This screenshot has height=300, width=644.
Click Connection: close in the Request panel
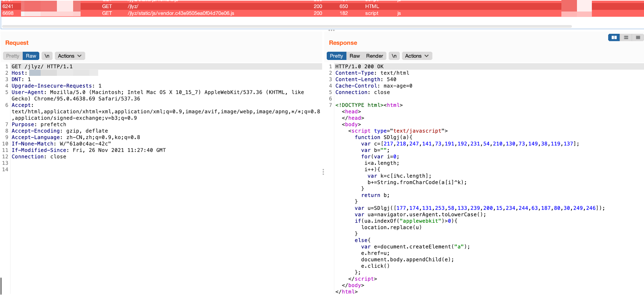[x=39, y=156]
